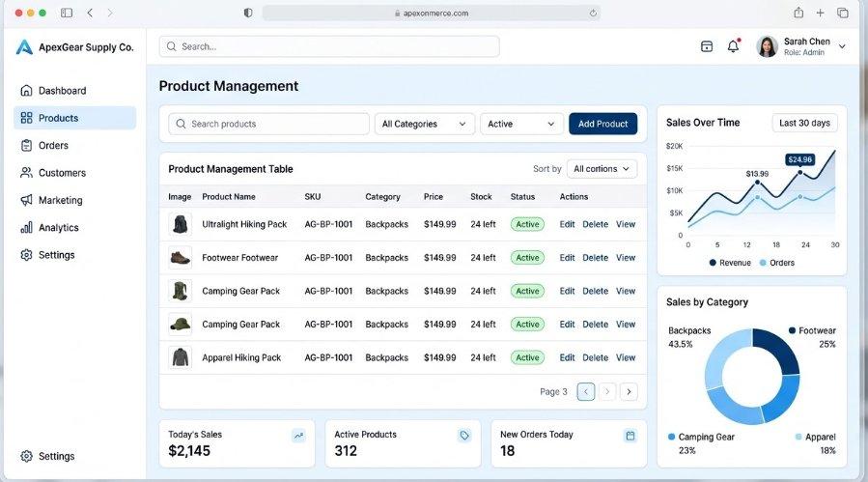Click Camping Gear legend dot

coord(671,437)
